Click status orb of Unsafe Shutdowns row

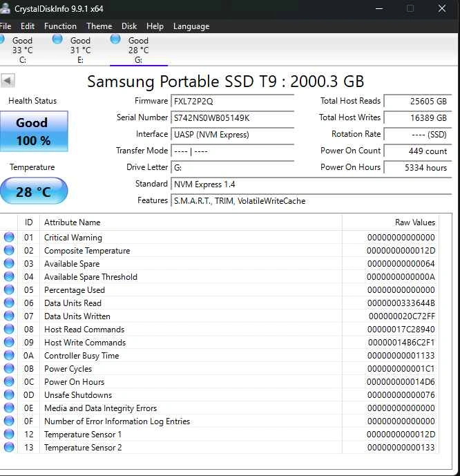(9, 394)
